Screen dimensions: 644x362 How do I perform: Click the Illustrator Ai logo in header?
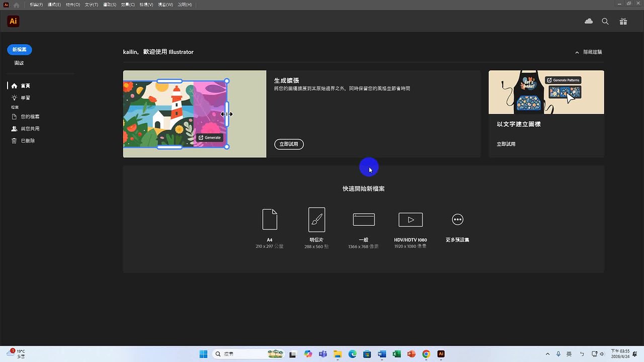[x=13, y=21]
